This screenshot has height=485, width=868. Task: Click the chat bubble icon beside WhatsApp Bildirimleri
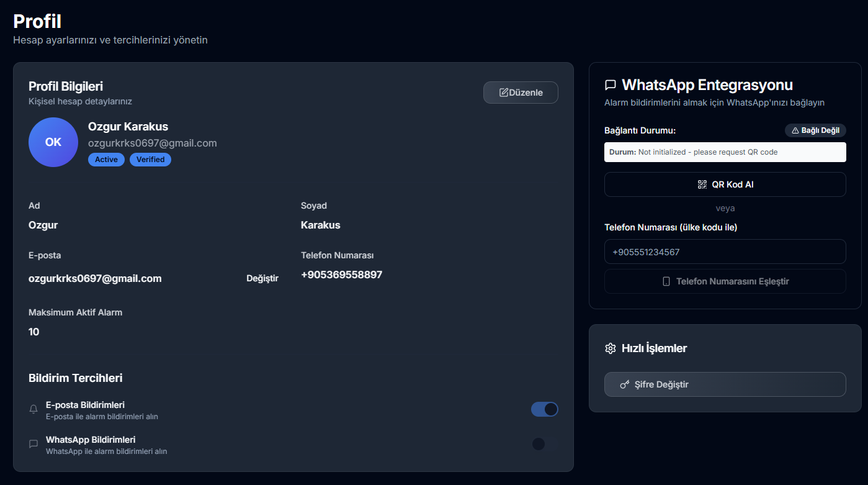click(34, 443)
